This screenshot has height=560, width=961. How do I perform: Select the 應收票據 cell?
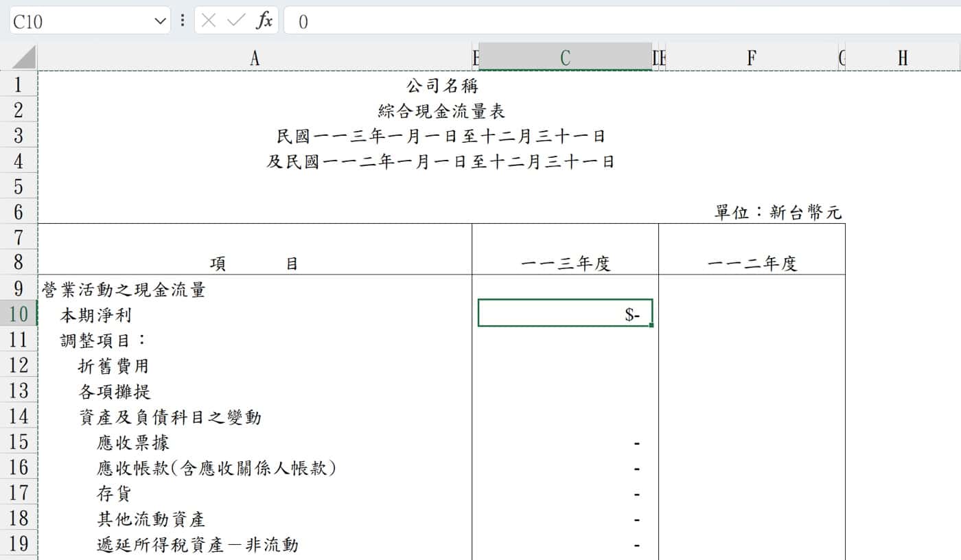click(132, 443)
